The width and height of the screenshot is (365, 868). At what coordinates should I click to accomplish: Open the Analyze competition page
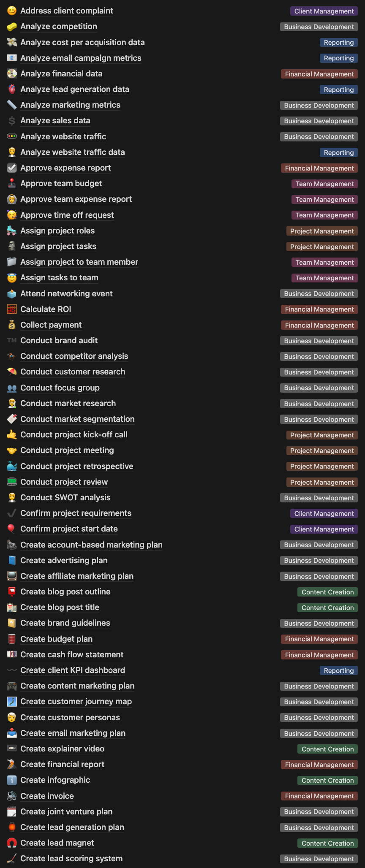coord(59,27)
